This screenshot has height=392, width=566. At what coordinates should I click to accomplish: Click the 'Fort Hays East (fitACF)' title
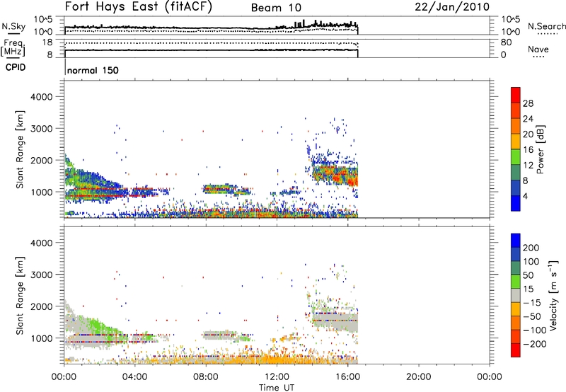138,7
